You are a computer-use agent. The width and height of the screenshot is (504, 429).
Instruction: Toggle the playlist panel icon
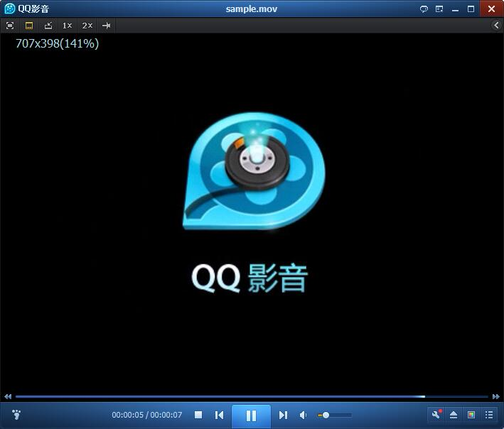pyautogui.click(x=489, y=415)
